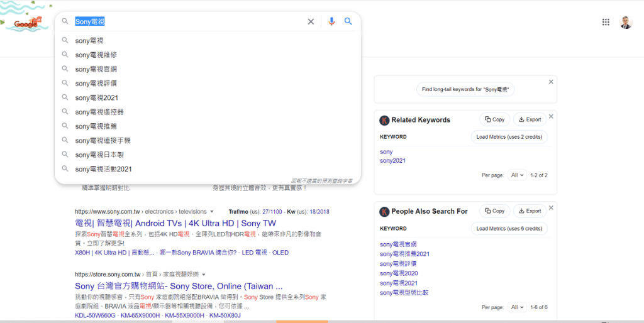Select suggestion sony電視評價
Viewport: 644px width, 323px height.
[208, 84]
